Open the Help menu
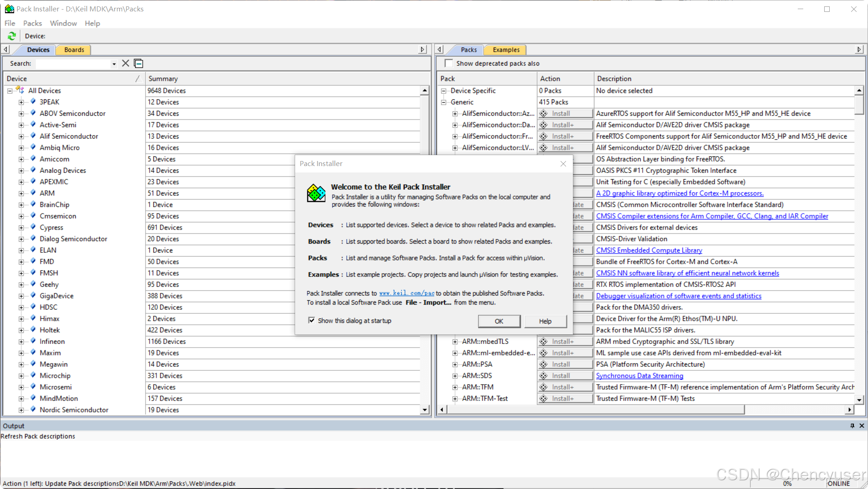This screenshot has width=868, height=489. pyautogui.click(x=92, y=23)
